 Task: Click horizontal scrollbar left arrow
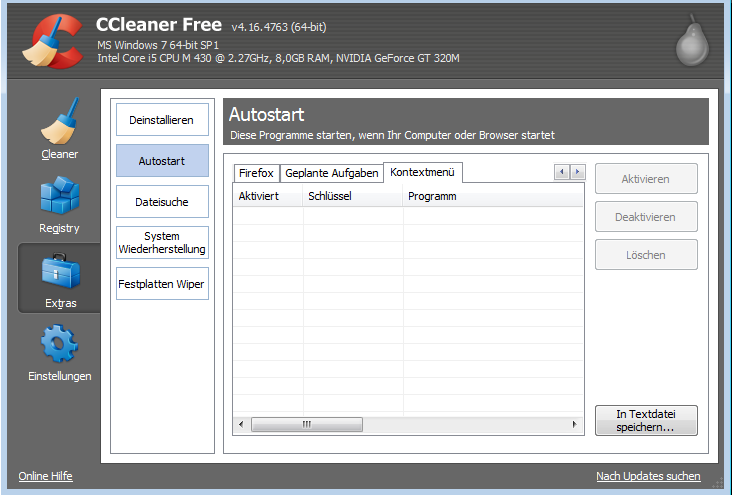pyautogui.click(x=241, y=424)
